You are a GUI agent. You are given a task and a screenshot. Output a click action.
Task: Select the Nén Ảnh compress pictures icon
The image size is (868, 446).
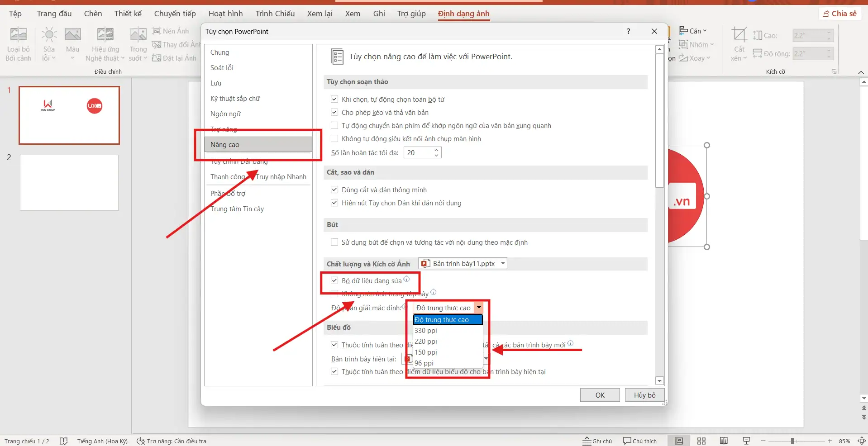(157, 31)
